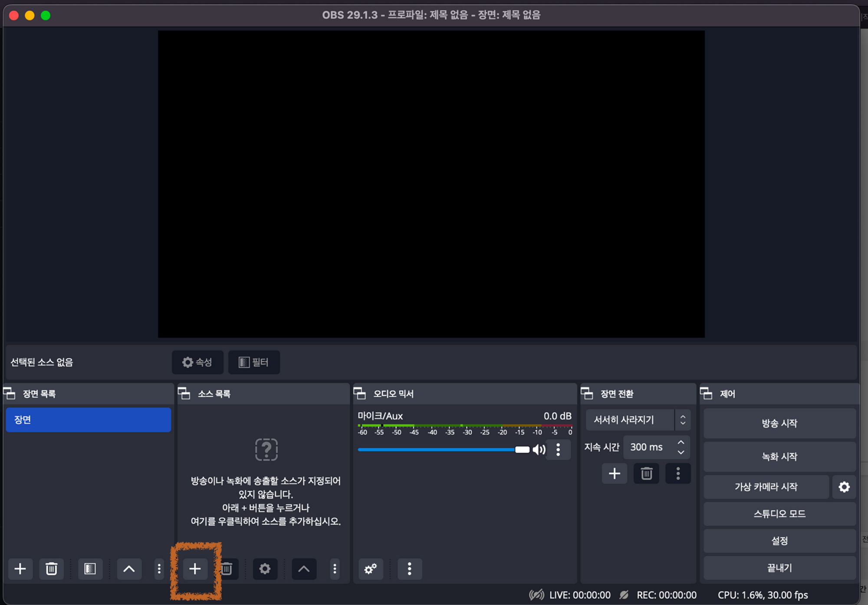Viewport: 868px width, 605px height.
Task: Open scene filters icon in scene list toolbar
Action: (x=90, y=569)
